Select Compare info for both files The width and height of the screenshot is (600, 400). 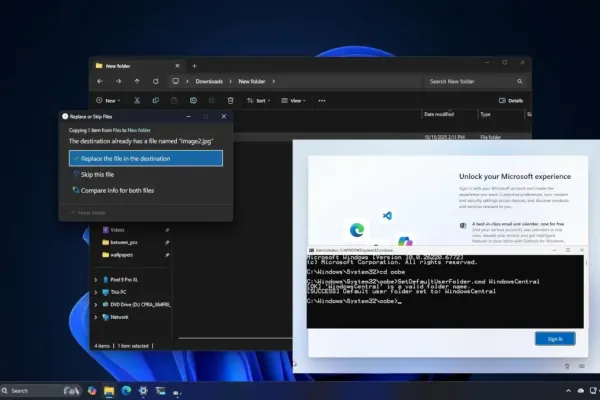coord(118,190)
